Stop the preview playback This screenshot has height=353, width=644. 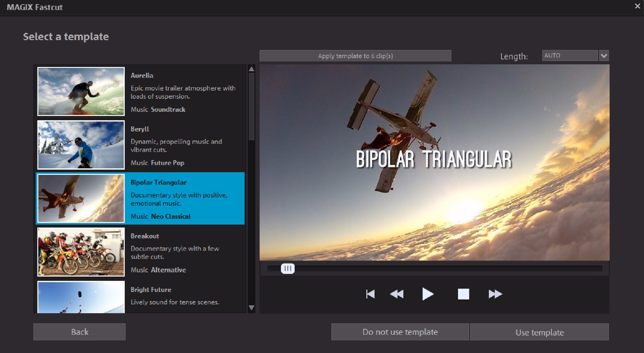point(463,294)
